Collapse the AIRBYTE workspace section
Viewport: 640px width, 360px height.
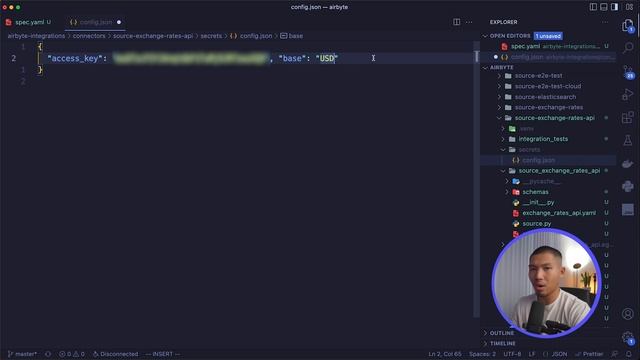[x=485, y=67]
